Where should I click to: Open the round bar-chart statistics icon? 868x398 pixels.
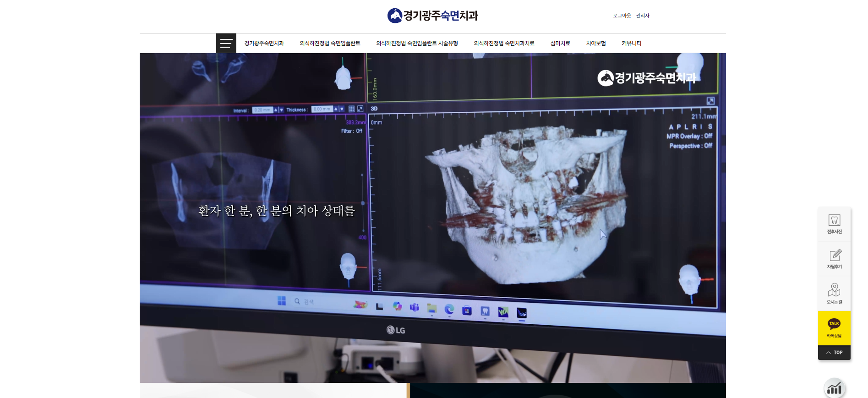click(834, 388)
